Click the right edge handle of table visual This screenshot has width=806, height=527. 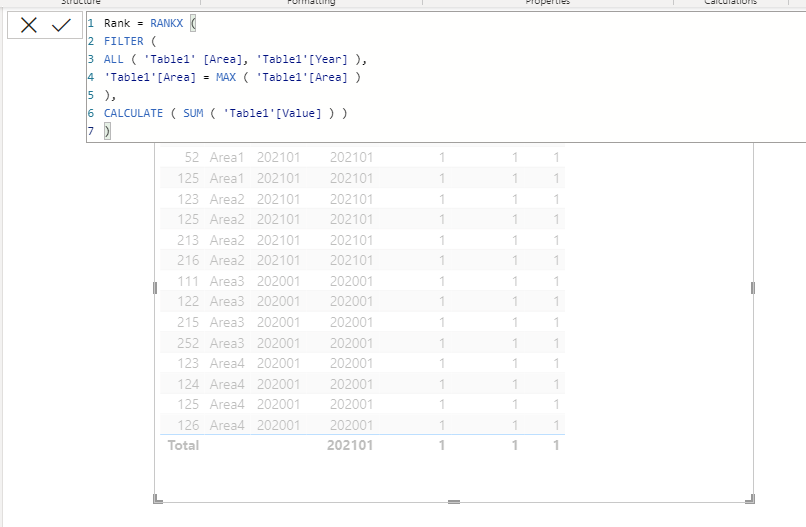753,288
